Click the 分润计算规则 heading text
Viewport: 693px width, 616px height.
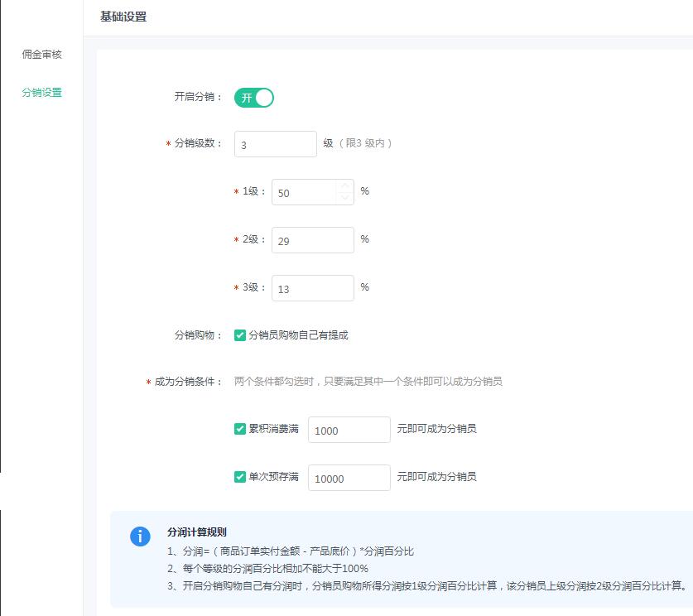[x=197, y=532]
